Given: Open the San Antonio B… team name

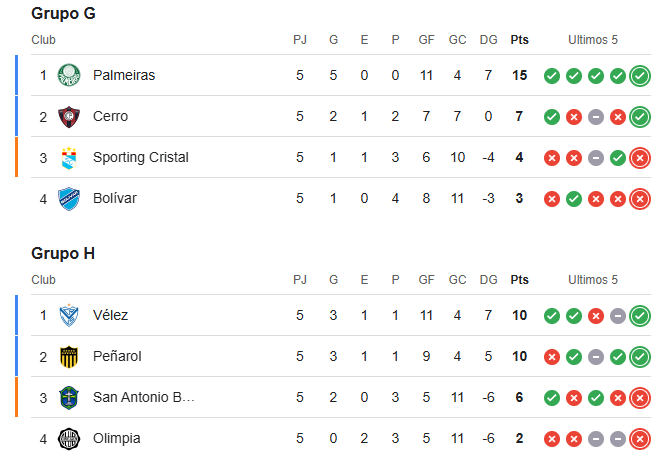Looking at the screenshot, I should 144,397.
